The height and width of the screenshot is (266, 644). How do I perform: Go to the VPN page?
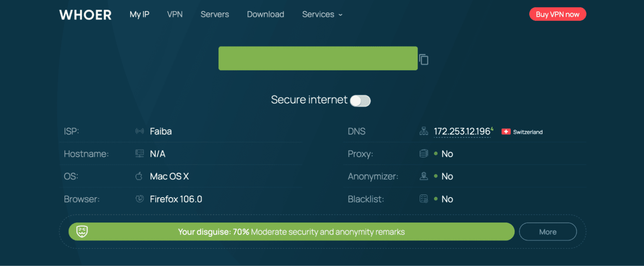[175, 14]
